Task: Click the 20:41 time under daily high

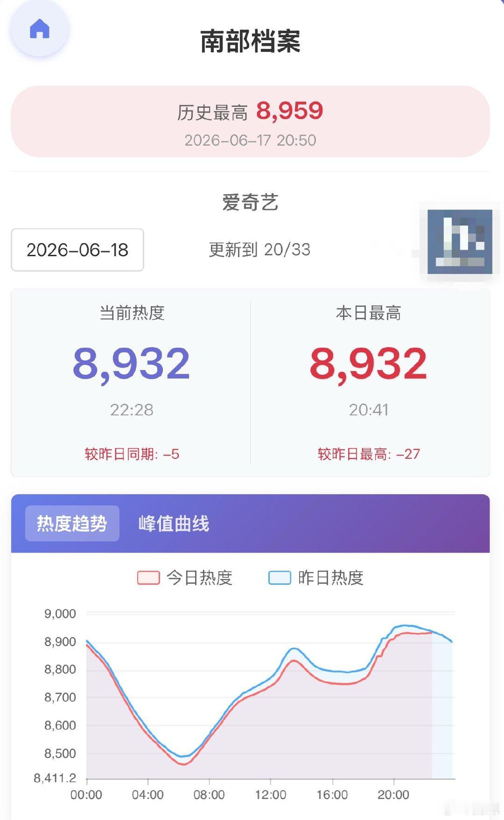Action: 369,410
